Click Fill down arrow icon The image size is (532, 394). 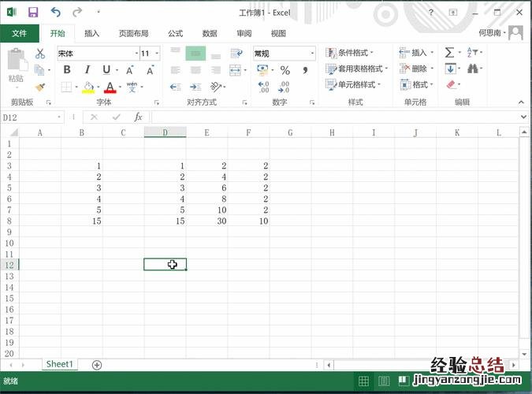tap(450, 69)
